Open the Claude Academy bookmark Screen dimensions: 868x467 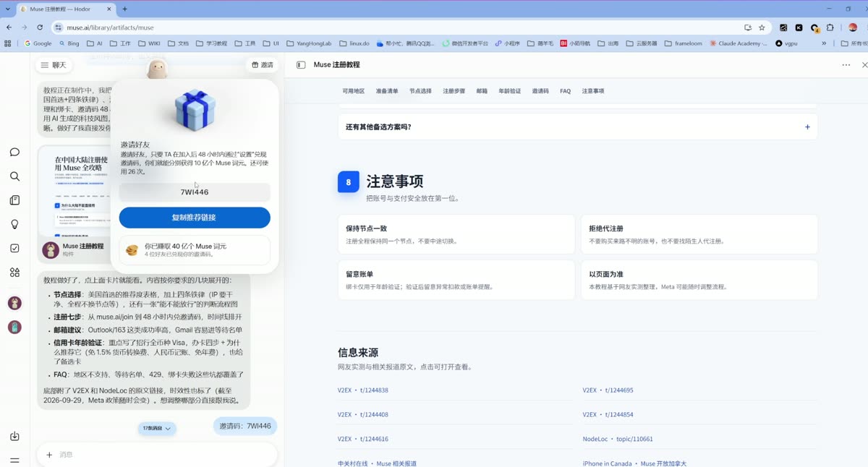pyautogui.click(x=739, y=43)
